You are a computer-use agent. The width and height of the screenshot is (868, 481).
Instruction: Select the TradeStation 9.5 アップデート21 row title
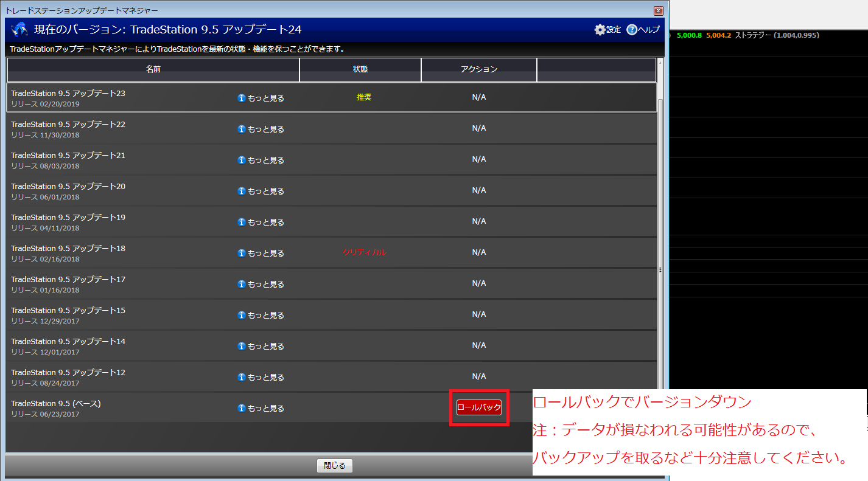[68, 155]
